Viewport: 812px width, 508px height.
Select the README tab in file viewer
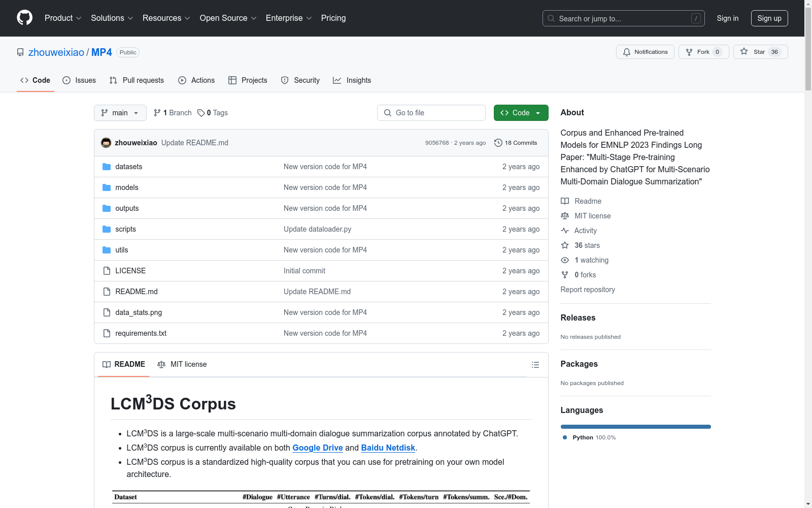coord(124,364)
